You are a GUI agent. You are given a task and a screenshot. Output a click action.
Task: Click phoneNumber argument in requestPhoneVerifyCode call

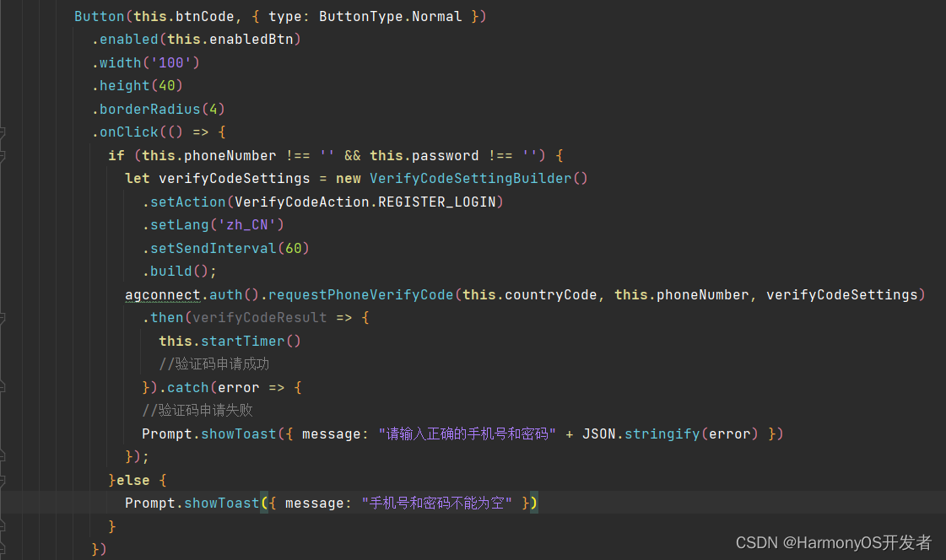coord(702,295)
